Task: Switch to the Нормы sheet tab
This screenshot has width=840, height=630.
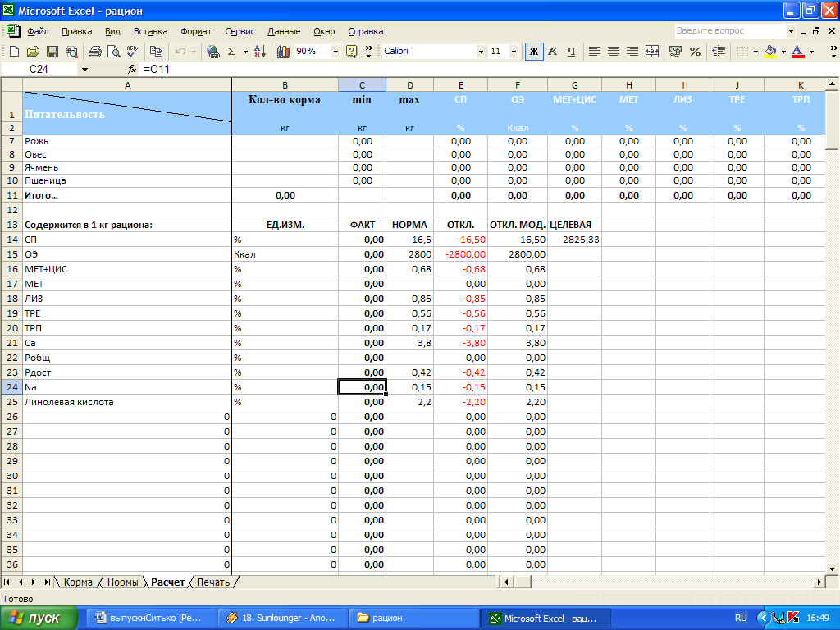Action: [122, 582]
